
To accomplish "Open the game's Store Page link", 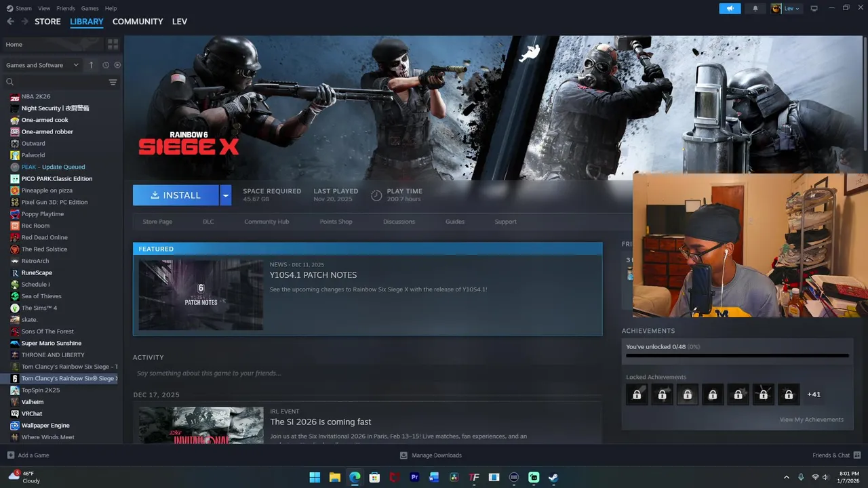I will [157, 222].
